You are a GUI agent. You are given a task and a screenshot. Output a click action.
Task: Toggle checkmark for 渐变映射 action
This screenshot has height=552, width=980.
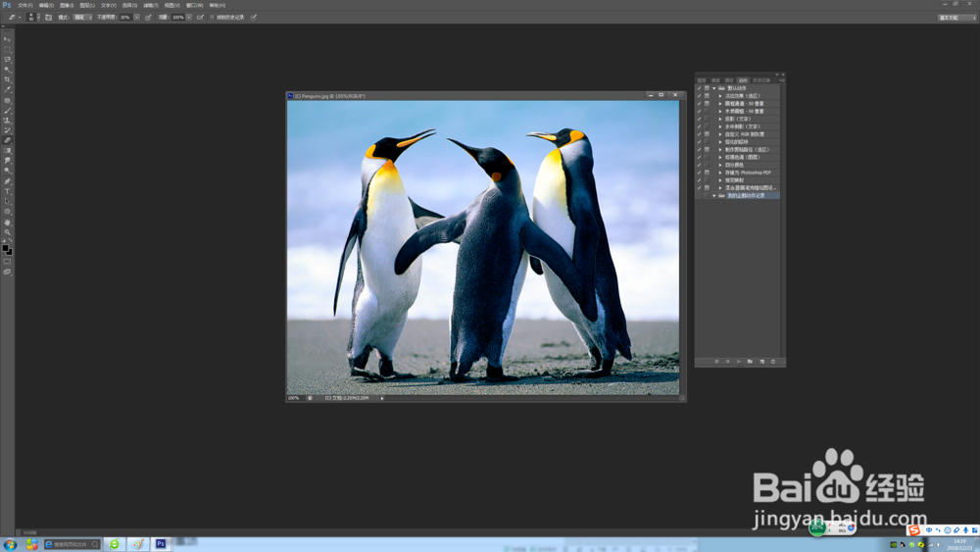[x=699, y=180]
